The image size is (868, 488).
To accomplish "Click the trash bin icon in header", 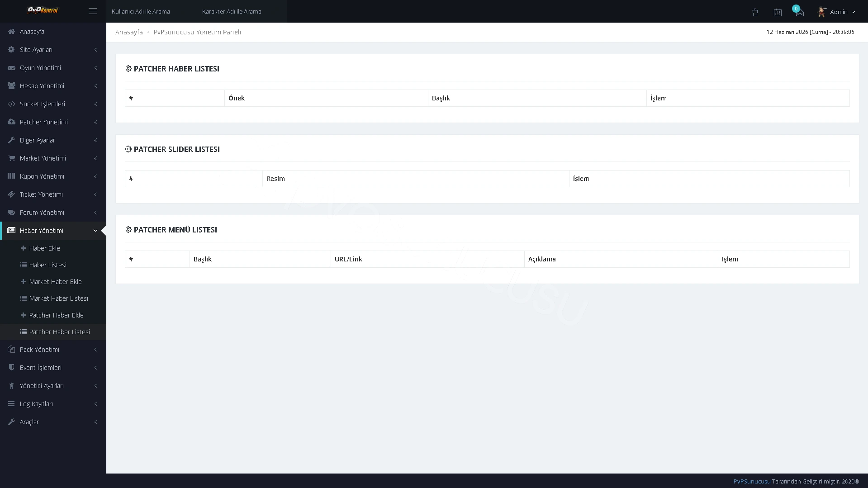I will pos(755,13).
